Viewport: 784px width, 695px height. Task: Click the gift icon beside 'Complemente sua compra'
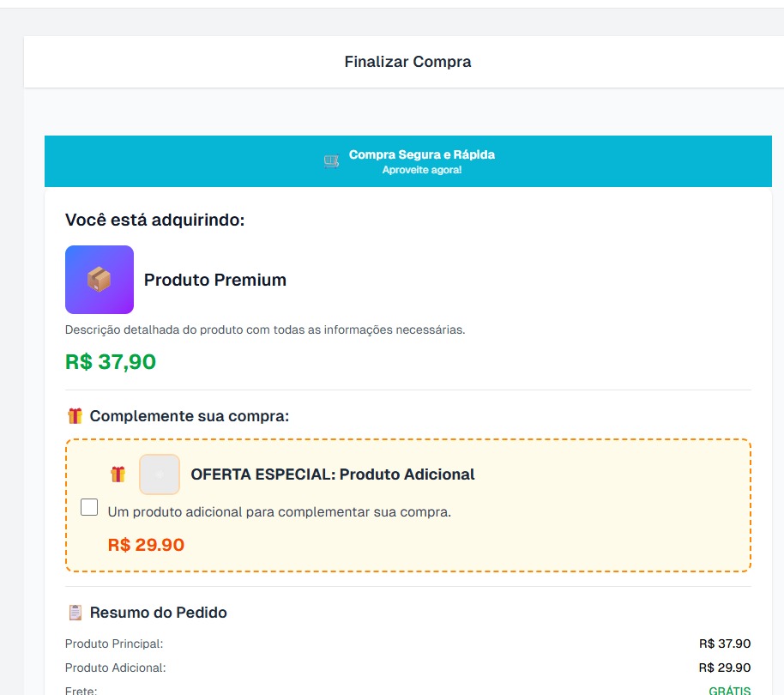(x=74, y=415)
